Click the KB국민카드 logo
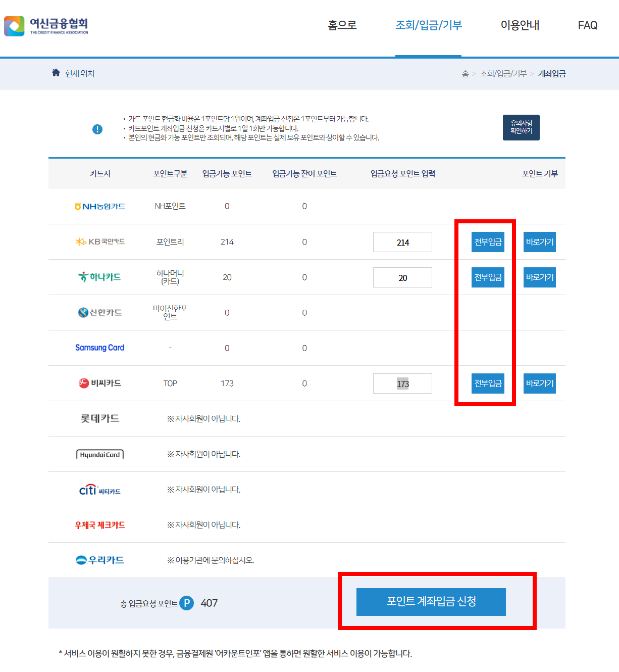This screenshot has height=672, width=619. tap(100, 242)
